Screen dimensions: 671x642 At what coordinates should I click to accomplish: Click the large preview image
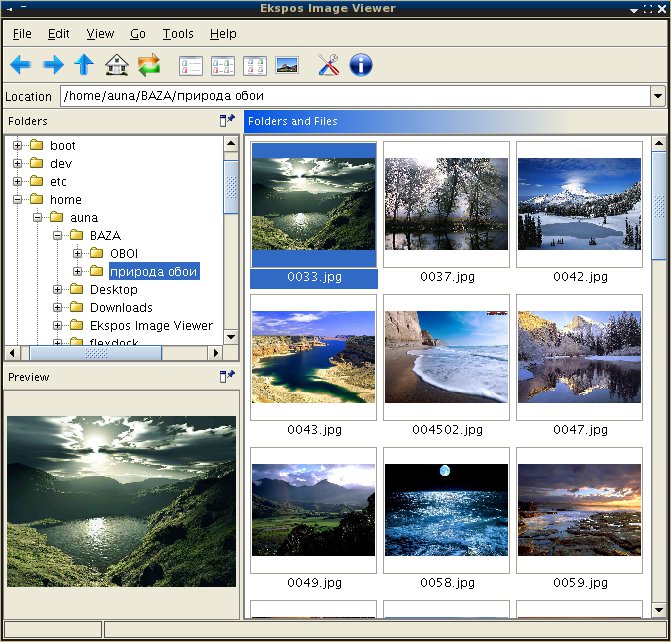coord(121,501)
